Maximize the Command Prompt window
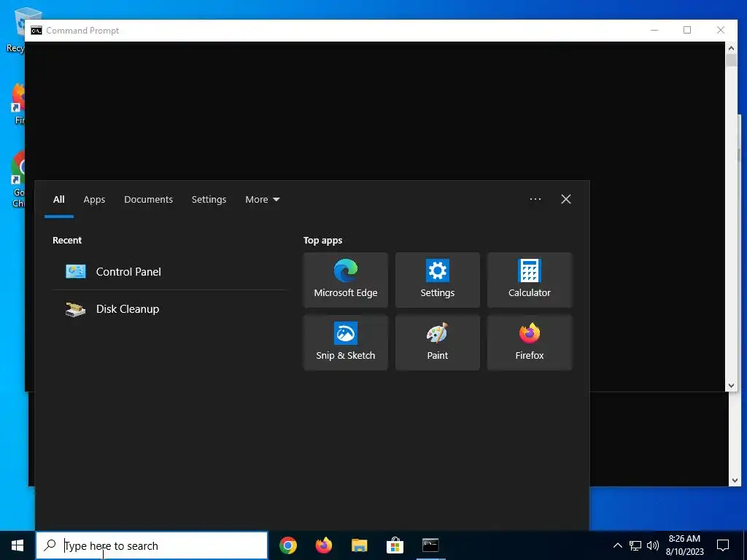The width and height of the screenshot is (747, 560). pyautogui.click(x=687, y=30)
